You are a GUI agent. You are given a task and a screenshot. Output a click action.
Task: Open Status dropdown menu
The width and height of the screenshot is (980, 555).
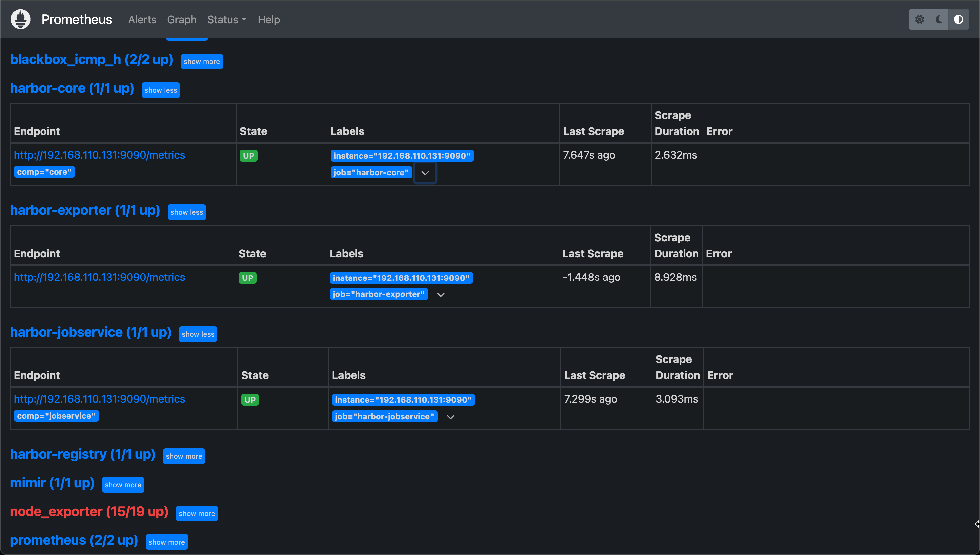(226, 20)
